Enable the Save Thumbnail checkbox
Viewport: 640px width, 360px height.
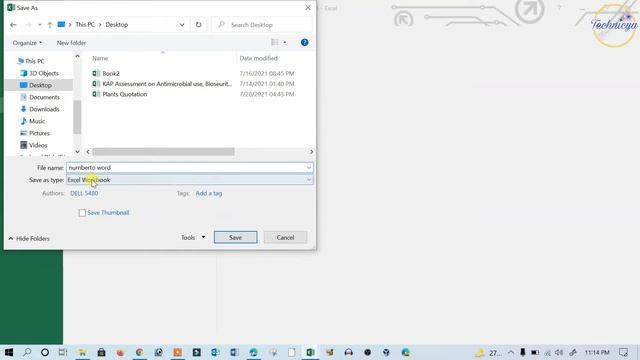[82, 213]
